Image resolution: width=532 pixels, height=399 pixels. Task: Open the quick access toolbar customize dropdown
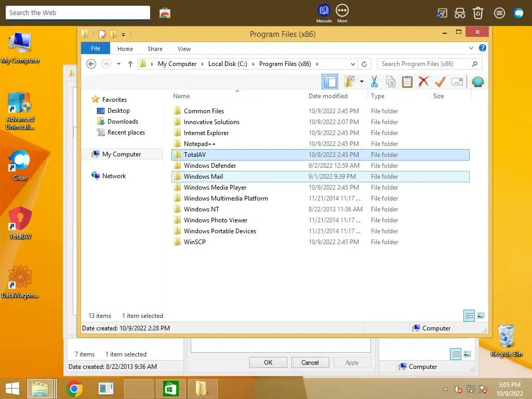(124, 34)
